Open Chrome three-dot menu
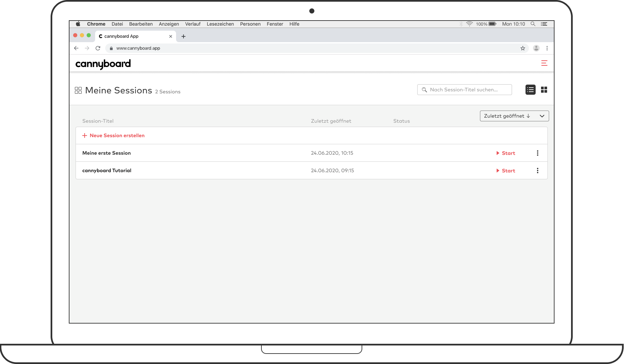 pos(547,48)
